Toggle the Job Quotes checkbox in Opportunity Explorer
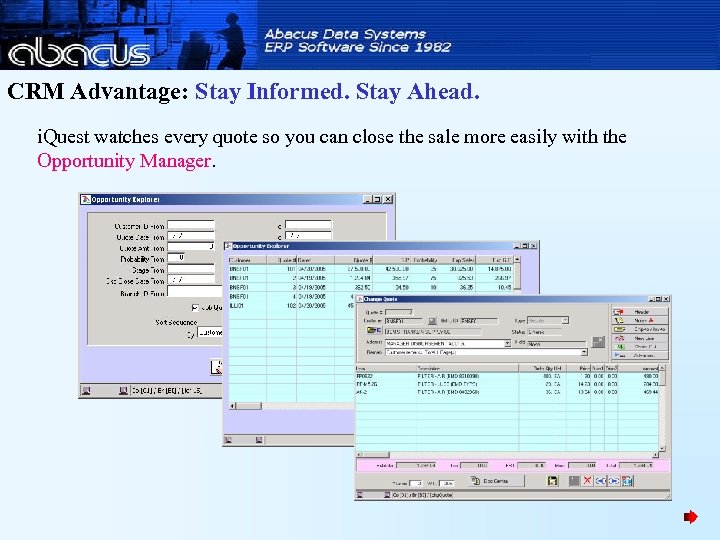 point(195,307)
